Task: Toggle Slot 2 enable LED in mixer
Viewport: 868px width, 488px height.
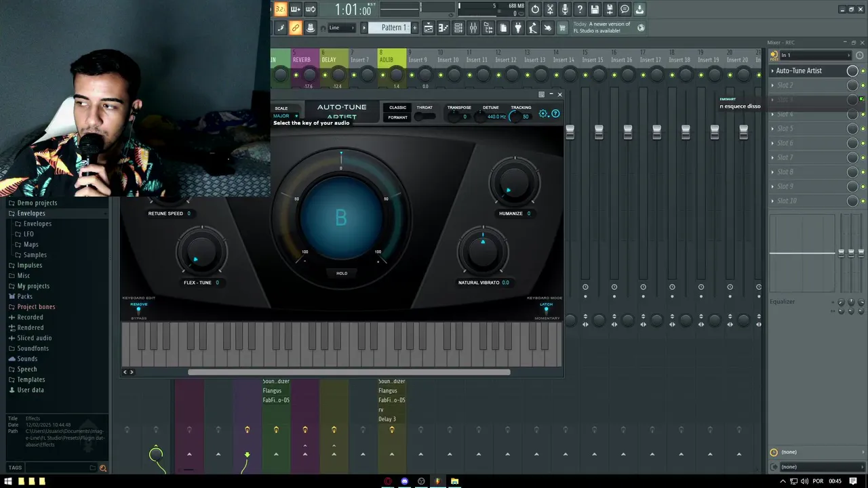Action: (x=863, y=85)
